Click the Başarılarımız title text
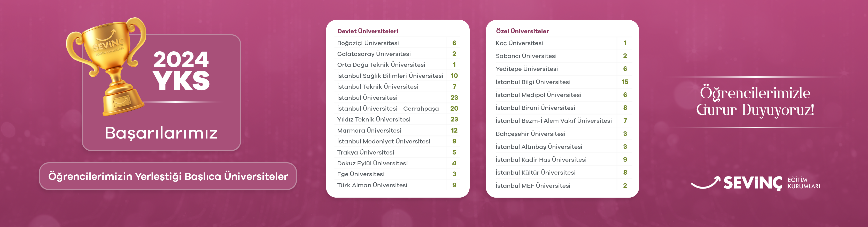Image resolution: width=868 pixels, height=227 pixels. point(161,133)
